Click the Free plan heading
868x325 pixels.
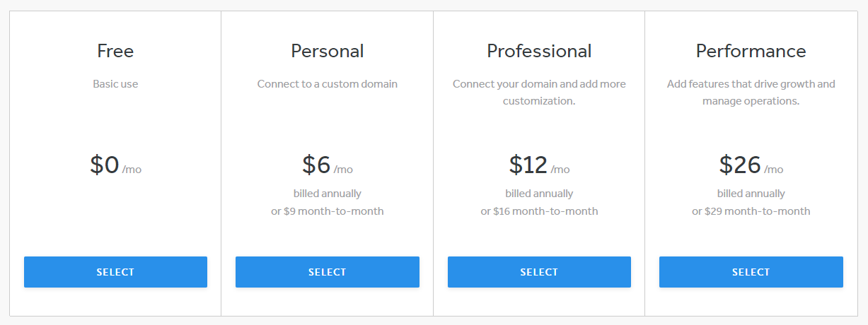click(x=115, y=51)
